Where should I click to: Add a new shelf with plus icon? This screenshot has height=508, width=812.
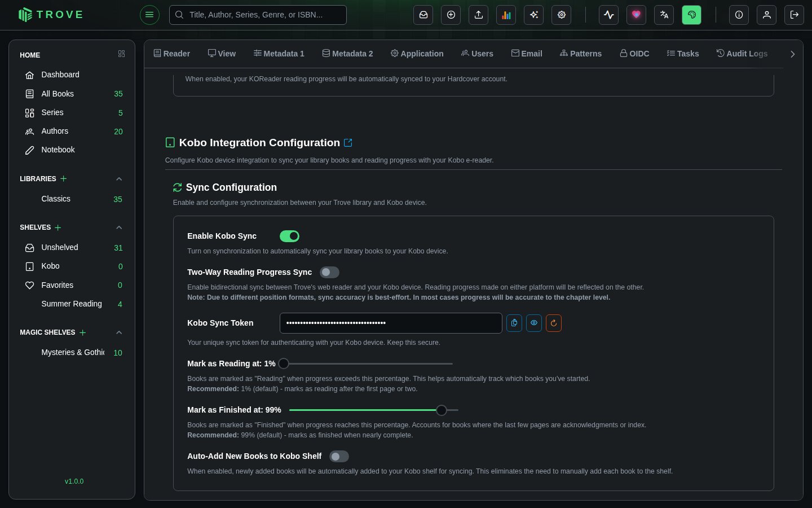tap(58, 227)
